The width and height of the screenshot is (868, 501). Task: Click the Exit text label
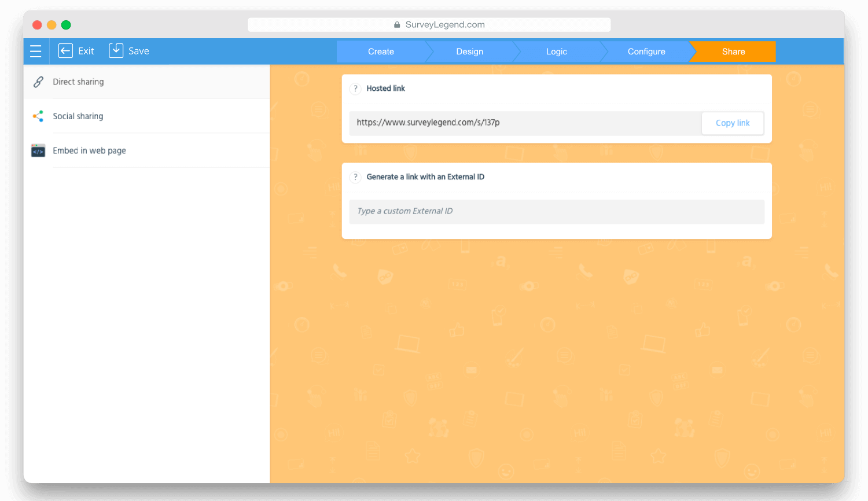(x=86, y=51)
